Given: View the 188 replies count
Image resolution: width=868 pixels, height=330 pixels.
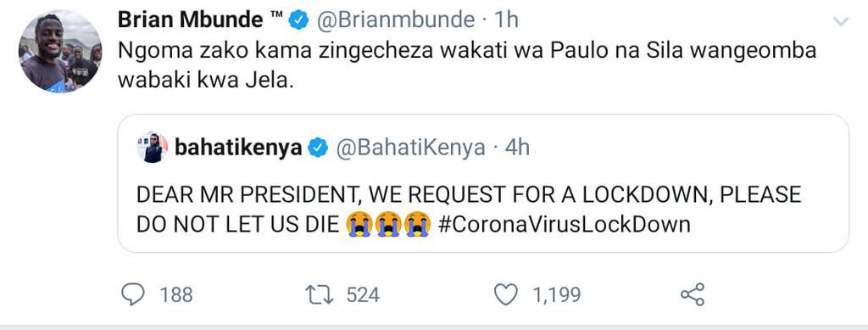Looking at the screenshot, I should click(x=176, y=295).
